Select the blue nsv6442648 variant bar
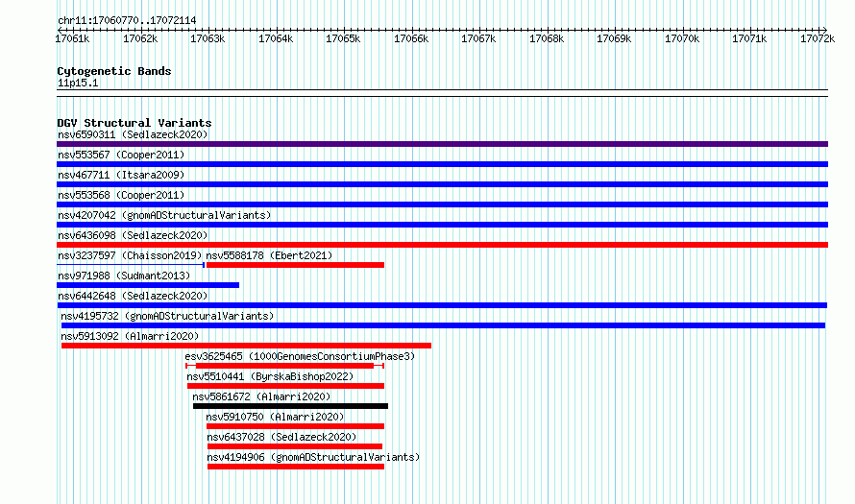Screen dimensions: 855x504 442,305
